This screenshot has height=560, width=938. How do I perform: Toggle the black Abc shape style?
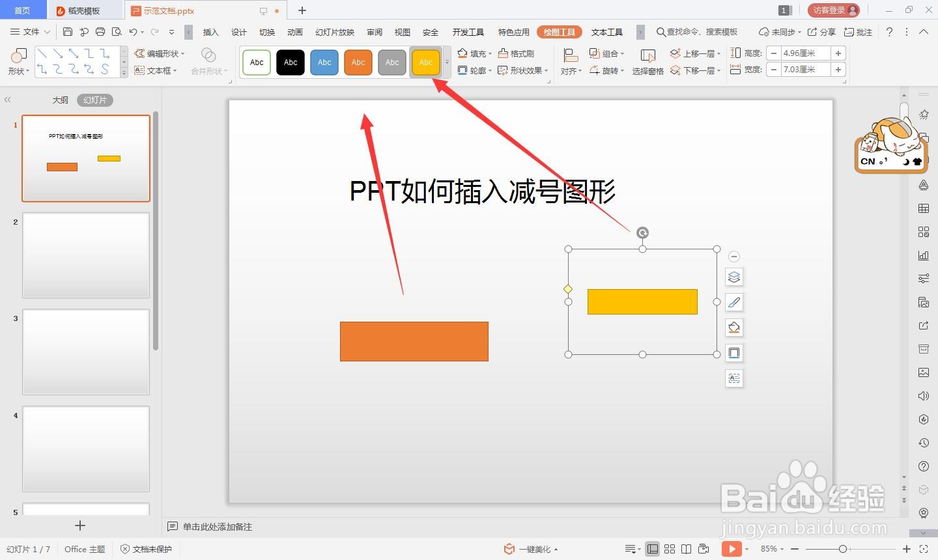coord(290,62)
